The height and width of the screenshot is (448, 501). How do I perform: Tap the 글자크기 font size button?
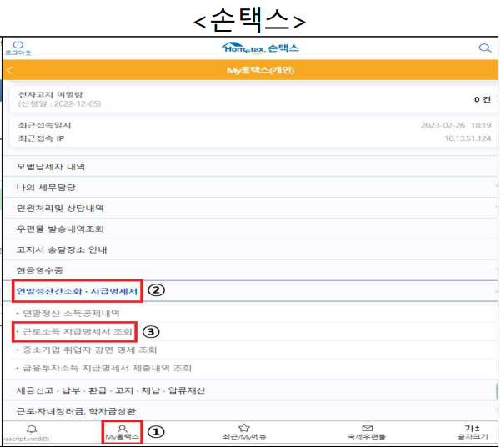tap(473, 432)
